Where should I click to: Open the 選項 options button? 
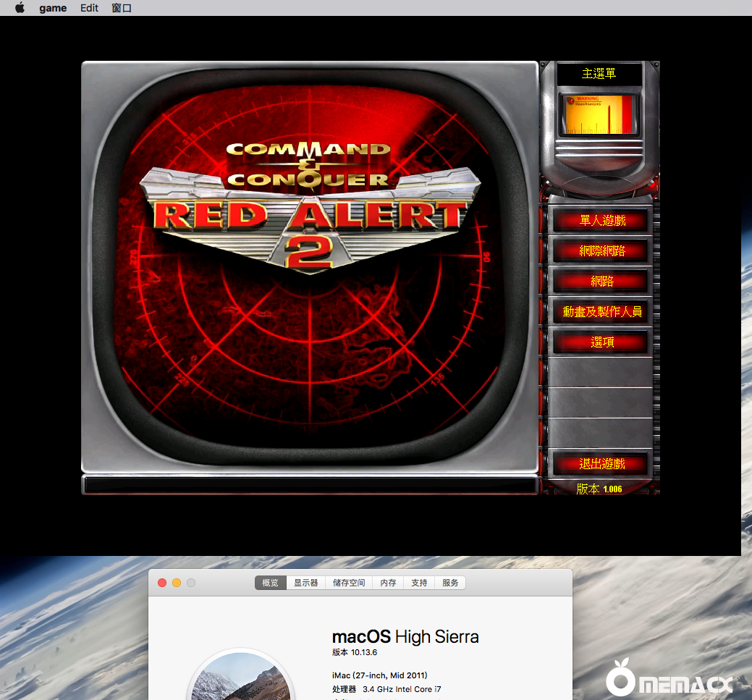click(x=601, y=342)
